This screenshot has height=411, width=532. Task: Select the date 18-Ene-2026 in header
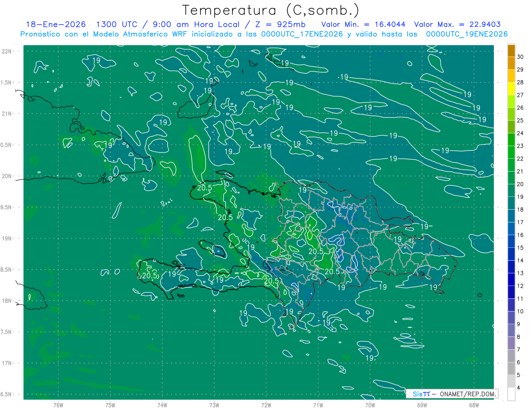point(56,24)
